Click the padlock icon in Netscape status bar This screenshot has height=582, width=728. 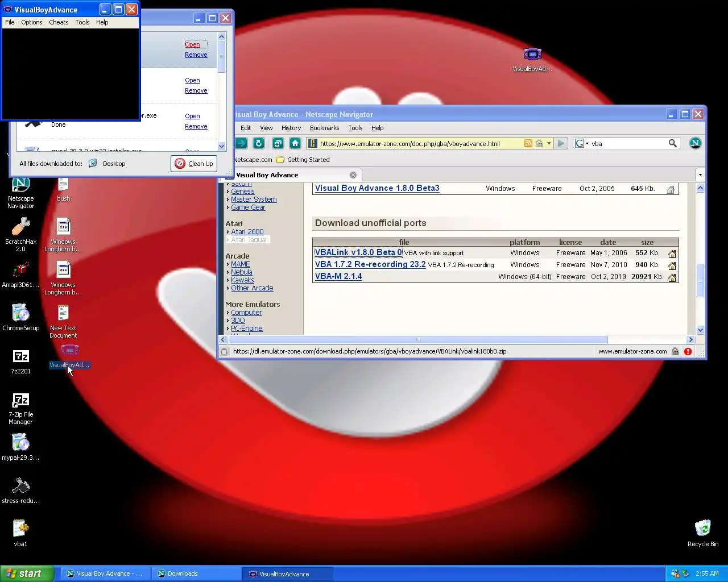coord(675,351)
